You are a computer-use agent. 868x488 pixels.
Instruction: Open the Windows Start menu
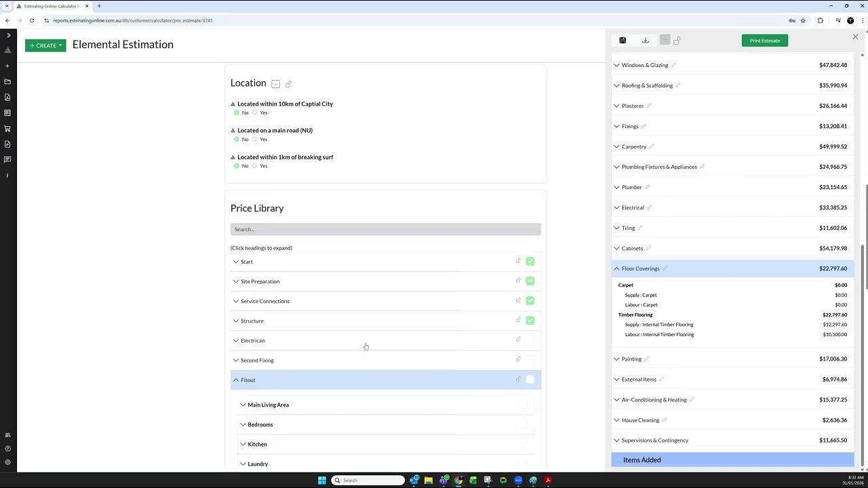(x=322, y=481)
